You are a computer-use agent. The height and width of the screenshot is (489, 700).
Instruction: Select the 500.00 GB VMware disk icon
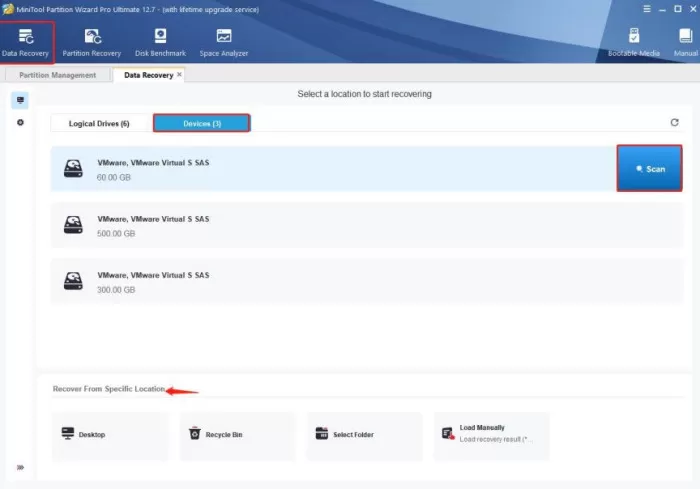click(x=73, y=225)
